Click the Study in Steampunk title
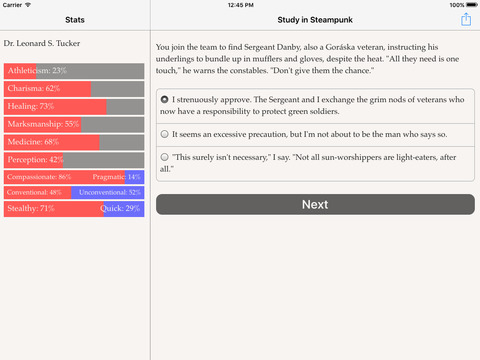Screen dimensions: 480x360 pyautogui.click(x=315, y=20)
